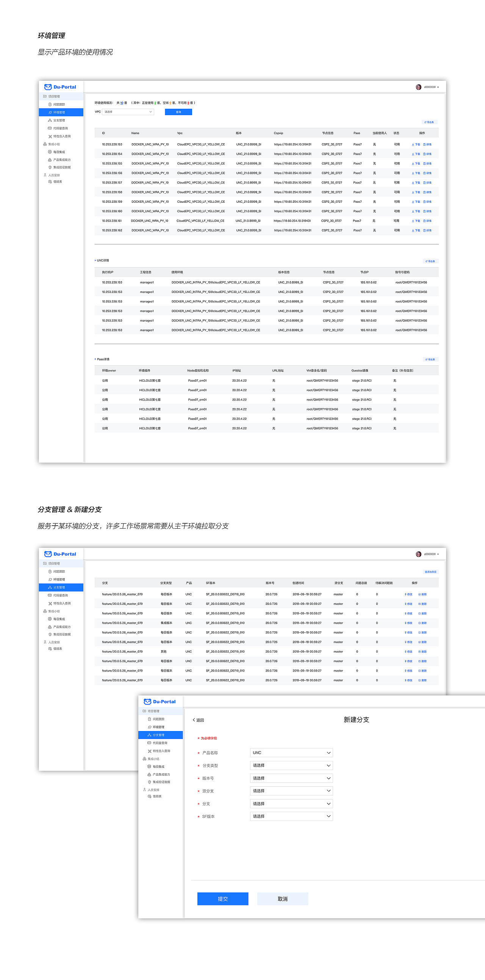Click the blue 提交 button
This screenshot has height=980, width=485.
point(223,899)
